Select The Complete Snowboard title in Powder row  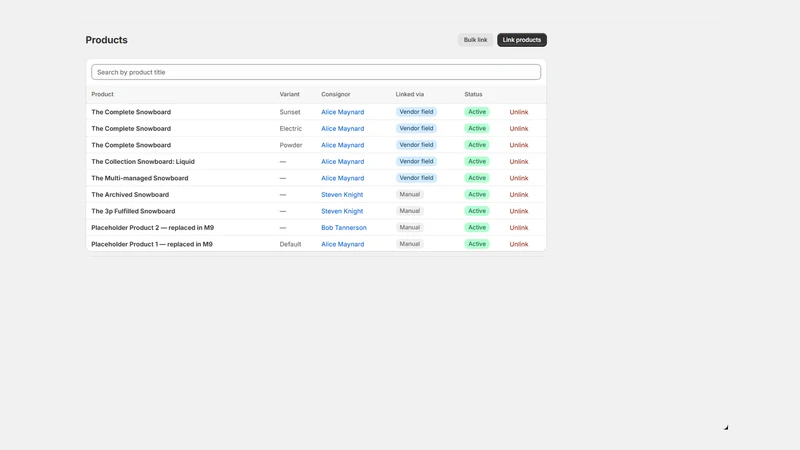(x=131, y=145)
